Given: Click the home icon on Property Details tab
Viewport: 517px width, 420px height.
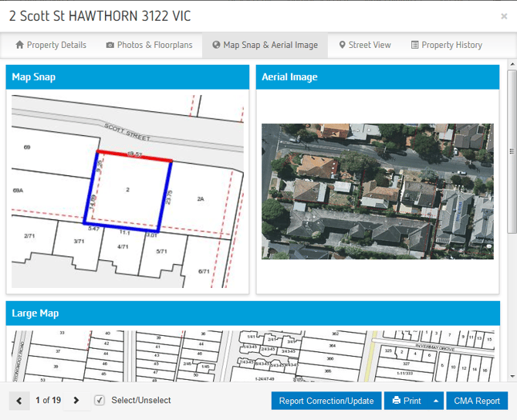Looking at the screenshot, I should (20, 46).
